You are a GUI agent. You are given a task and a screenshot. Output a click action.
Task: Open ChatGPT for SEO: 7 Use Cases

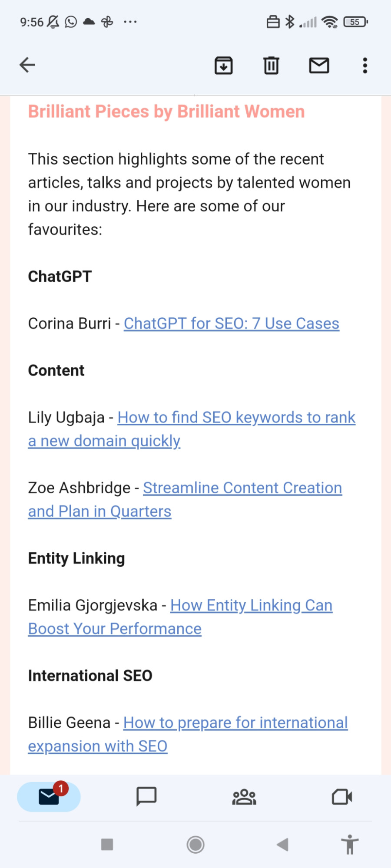[231, 323]
